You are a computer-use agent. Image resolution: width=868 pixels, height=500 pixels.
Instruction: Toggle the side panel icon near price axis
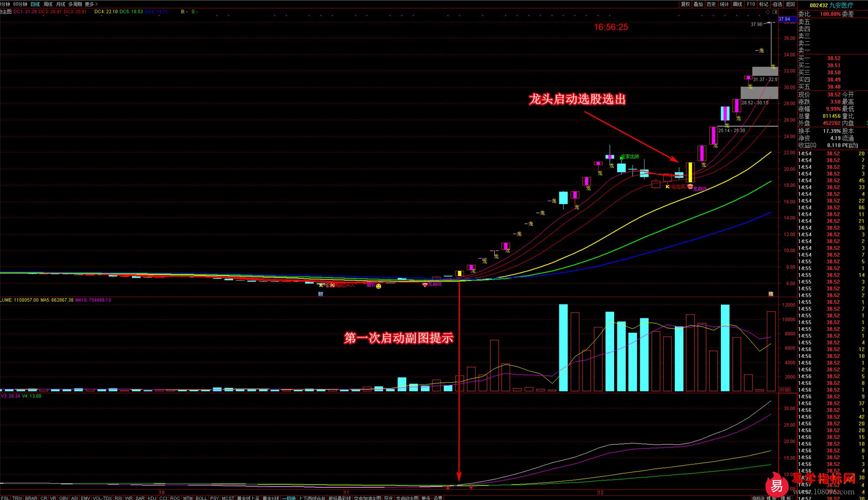[775, 12]
